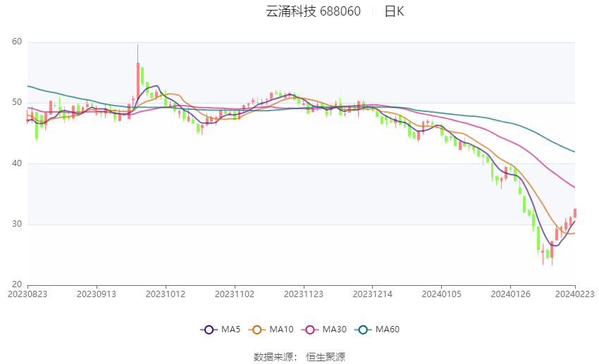Toggle the MA5 legend entry

221,330
